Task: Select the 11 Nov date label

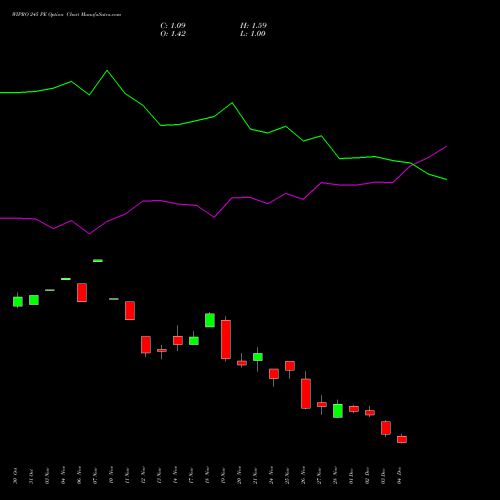Action: tap(127, 476)
